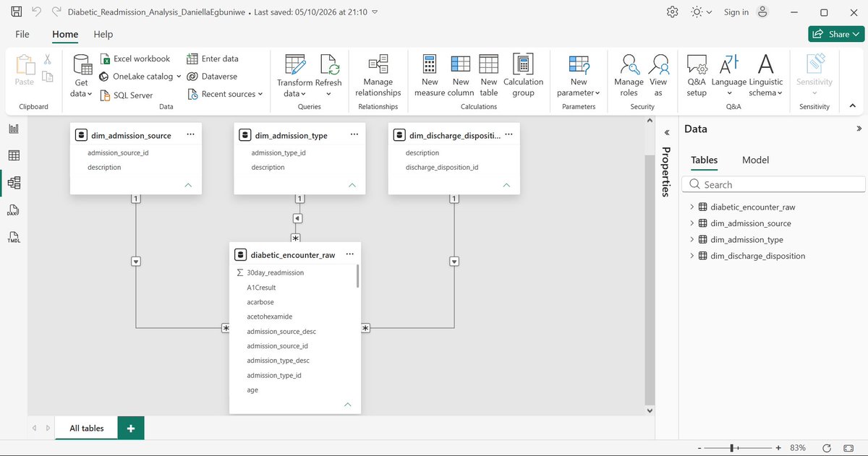Open the Help ribbon tab

pyautogui.click(x=103, y=34)
